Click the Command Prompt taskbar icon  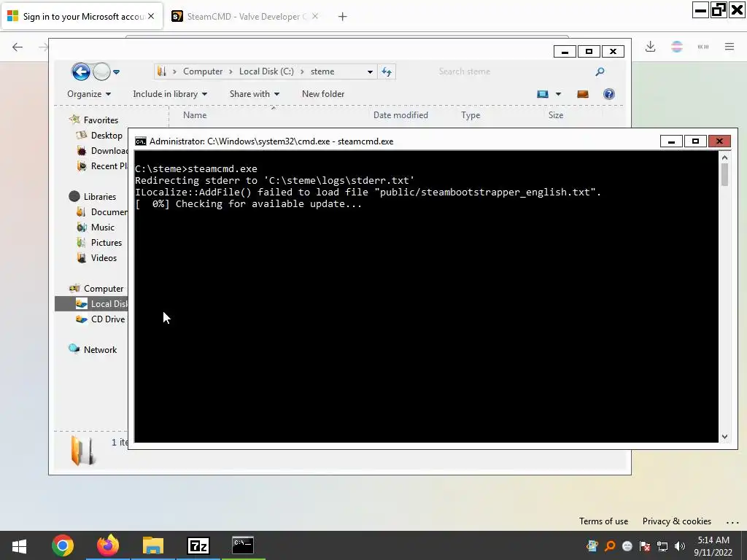tap(243, 545)
